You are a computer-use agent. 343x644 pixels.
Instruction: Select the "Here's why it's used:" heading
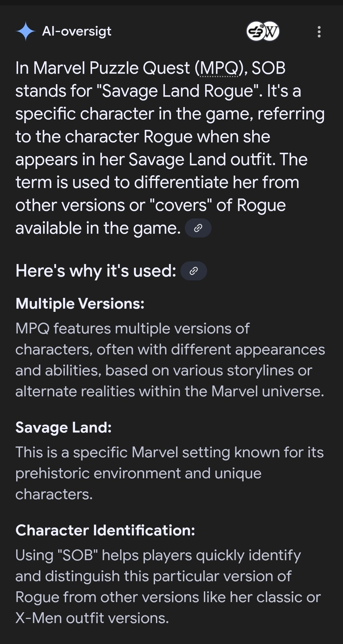pos(96,271)
